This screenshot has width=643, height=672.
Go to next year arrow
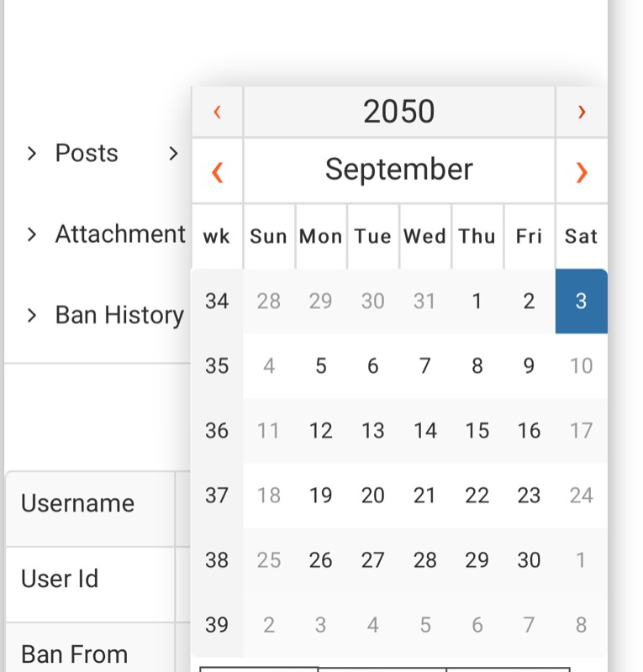coord(582,112)
